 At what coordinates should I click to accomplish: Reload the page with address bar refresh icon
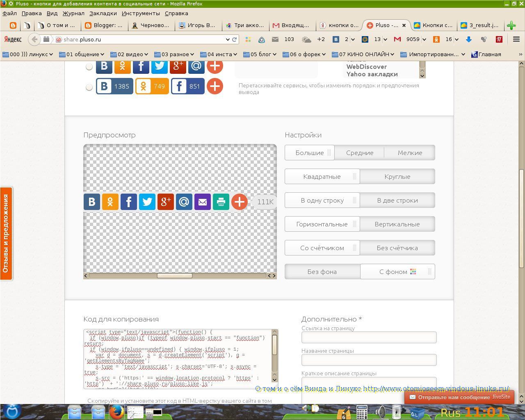(235, 39)
